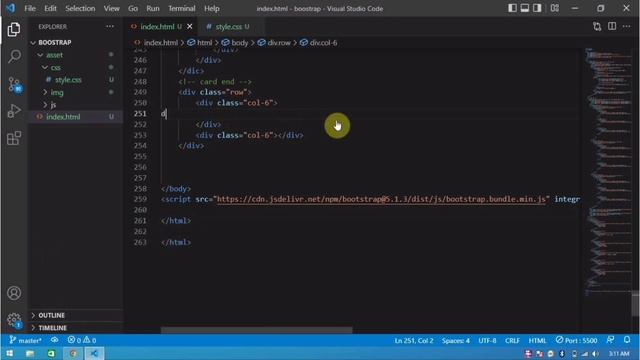Viewport: 640px width, 360px height.
Task: Select HTML language mode in status bar
Action: 537,340
